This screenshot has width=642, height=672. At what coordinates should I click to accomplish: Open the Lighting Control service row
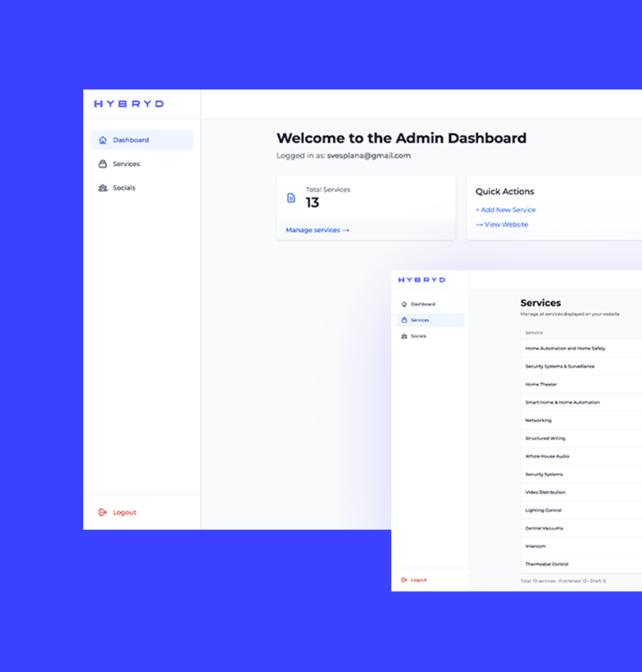(x=543, y=511)
